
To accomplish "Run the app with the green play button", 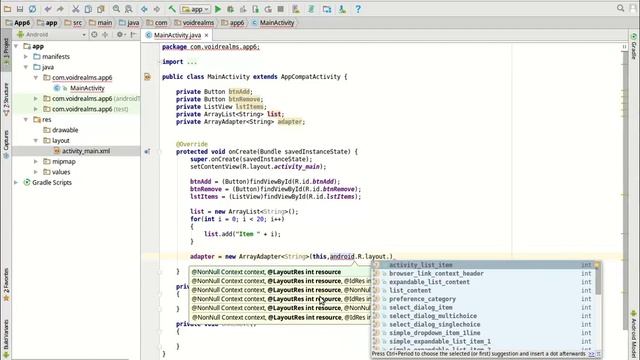I will click(218, 9).
